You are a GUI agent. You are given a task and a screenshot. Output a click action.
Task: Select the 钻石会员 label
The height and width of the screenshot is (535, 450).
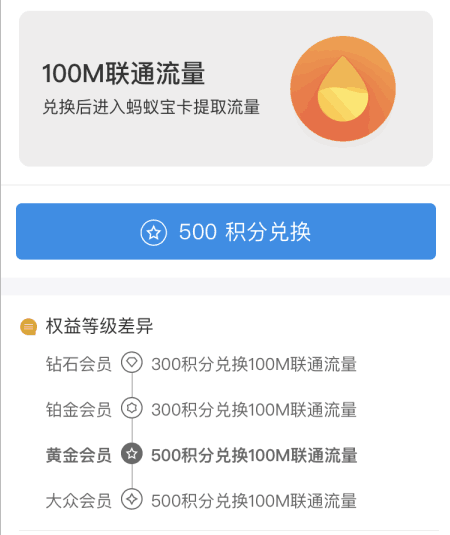[79, 364]
